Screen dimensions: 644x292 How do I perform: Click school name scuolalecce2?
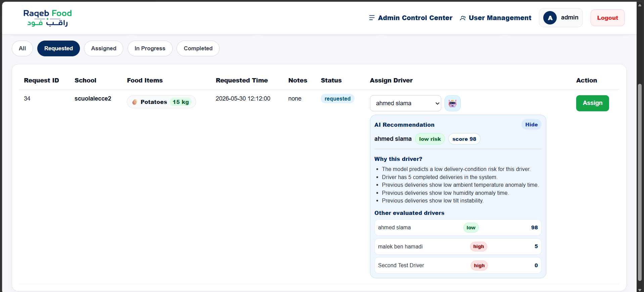tap(93, 99)
